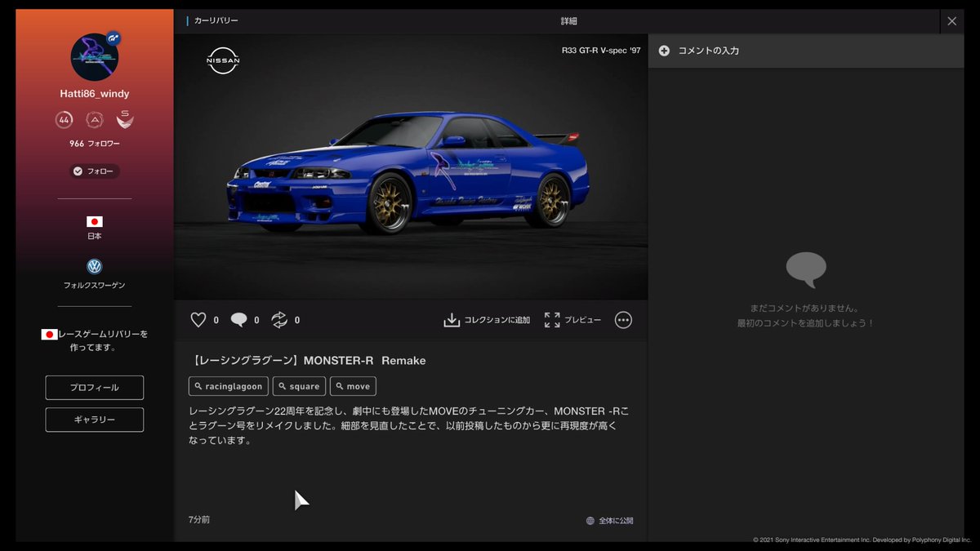Click the Volkswagen logo icon
The width and height of the screenshot is (980, 551).
point(95,267)
